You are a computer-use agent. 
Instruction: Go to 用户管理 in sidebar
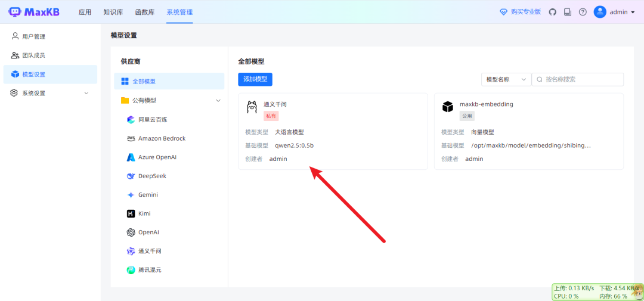33,36
